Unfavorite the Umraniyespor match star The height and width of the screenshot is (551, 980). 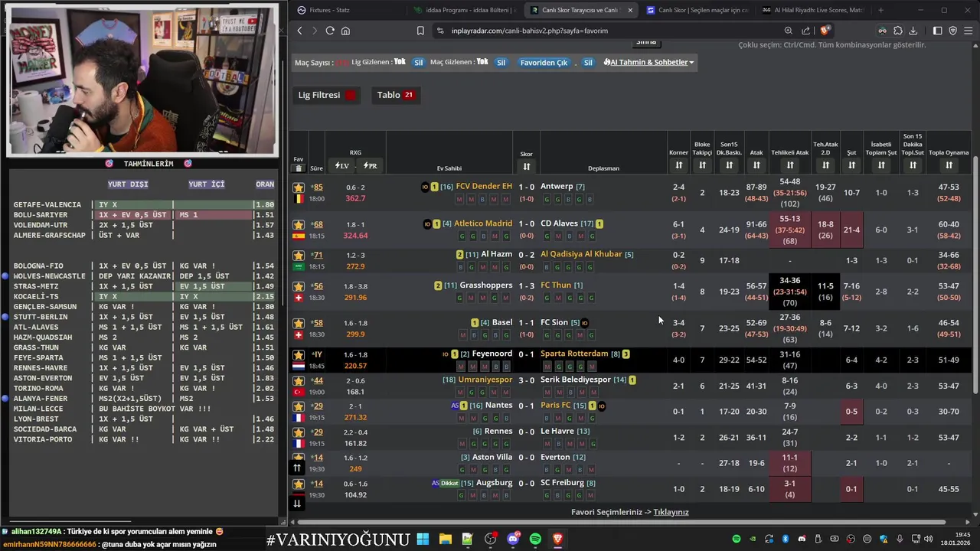click(299, 381)
